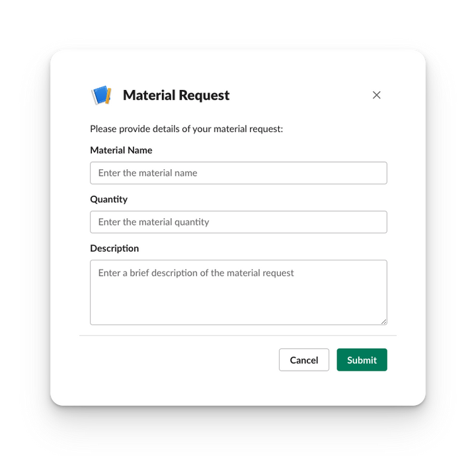Click the "Material Name" field label
The height and width of the screenshot is (456, 476).
tap(121, 150)
